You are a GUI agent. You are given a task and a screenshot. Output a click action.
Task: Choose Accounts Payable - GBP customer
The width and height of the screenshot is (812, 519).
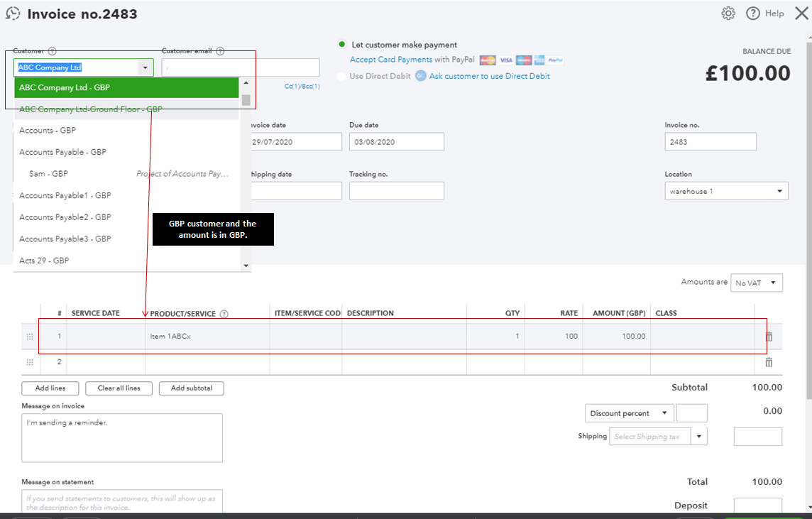(126, 152)
